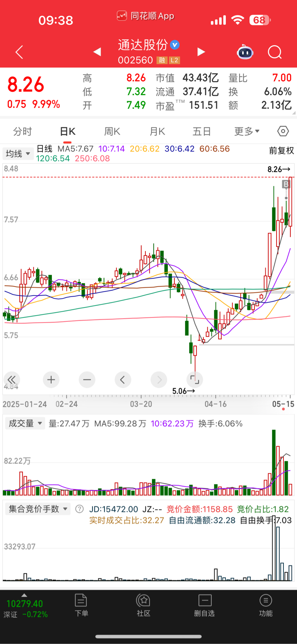Tap the tallest green volume bar

(274, 462)
